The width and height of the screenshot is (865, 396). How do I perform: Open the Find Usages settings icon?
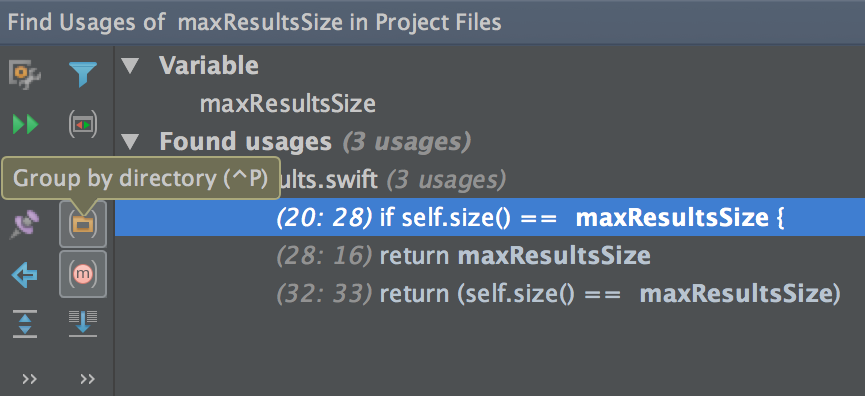pyautogui.click(x=25, y=75)
